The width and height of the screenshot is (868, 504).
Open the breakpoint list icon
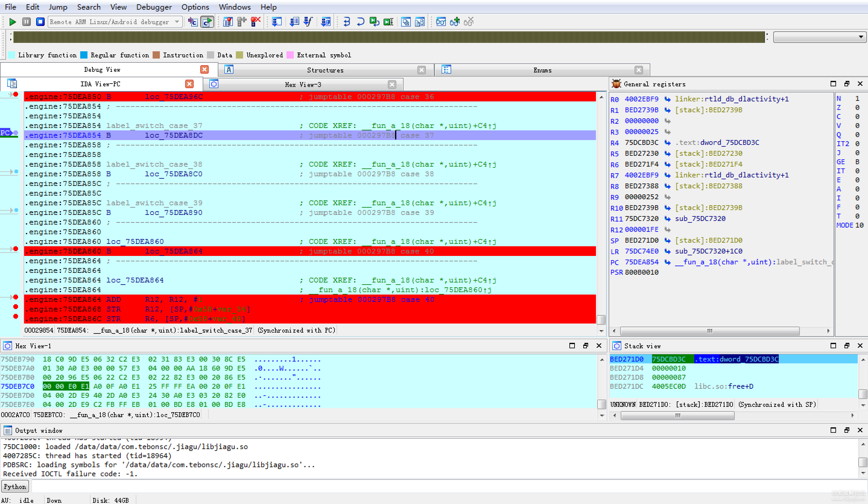(228, 22)
